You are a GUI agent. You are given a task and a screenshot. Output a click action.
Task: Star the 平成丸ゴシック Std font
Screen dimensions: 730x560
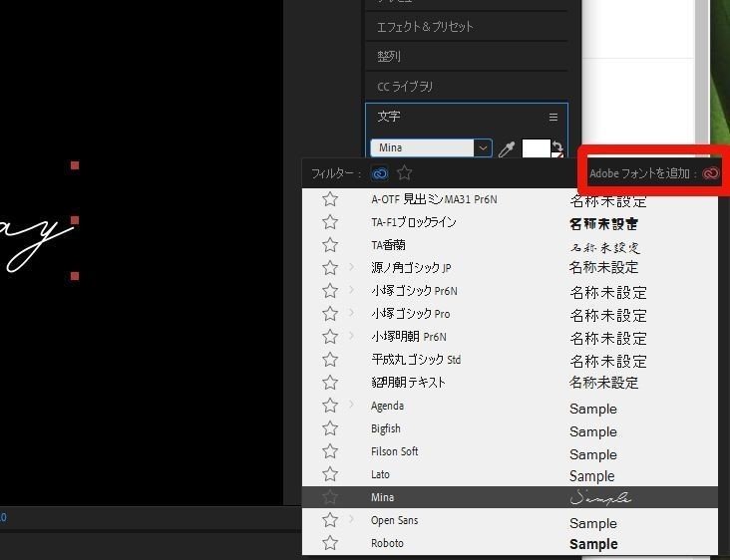pyautogui.click(x=330, y=359)
